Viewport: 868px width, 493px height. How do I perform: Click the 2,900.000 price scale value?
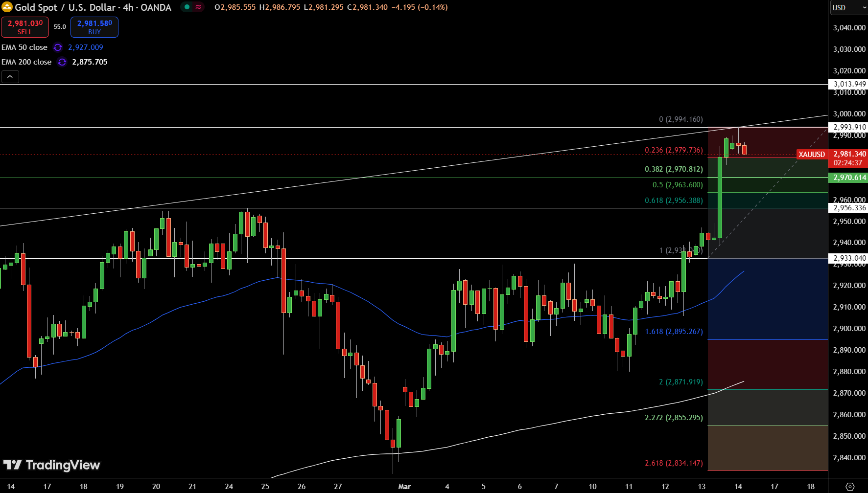(x=849, y=329)
